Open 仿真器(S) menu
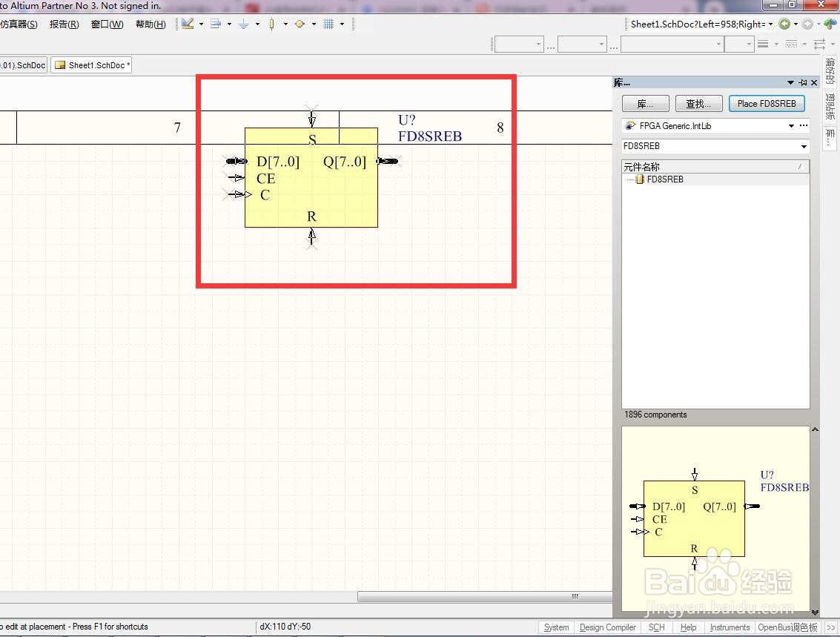The image size is (840, 637). [x=19, y=24]
